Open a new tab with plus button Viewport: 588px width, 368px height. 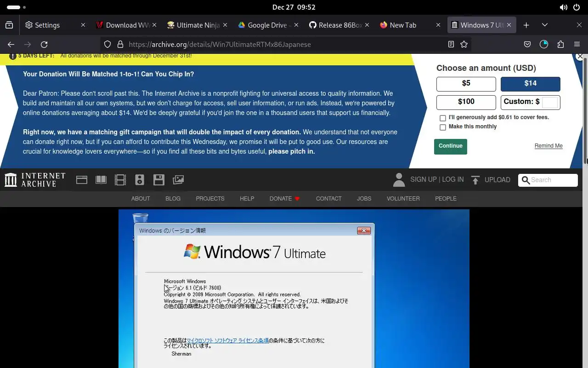click(x=526, y=25)
